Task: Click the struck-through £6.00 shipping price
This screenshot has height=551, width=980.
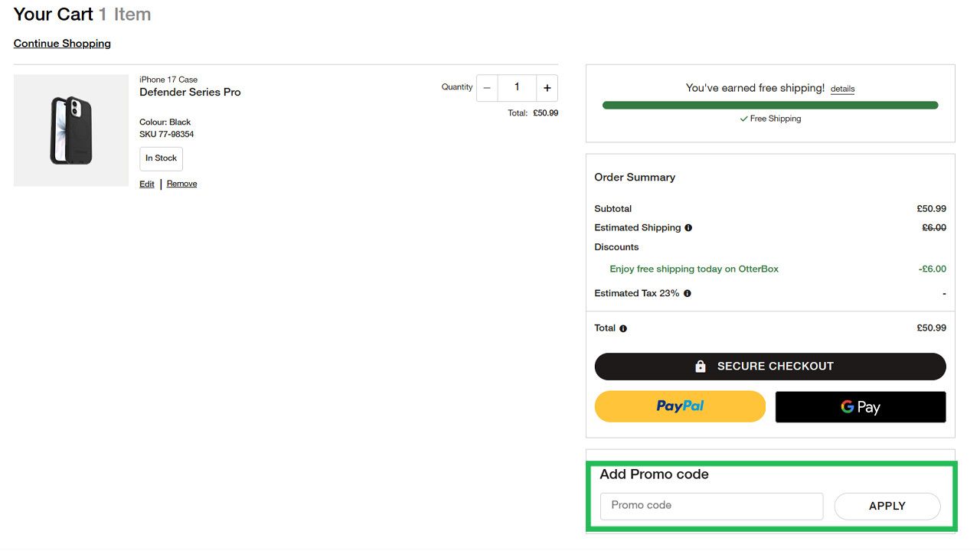Action: [x=934, y=228]
